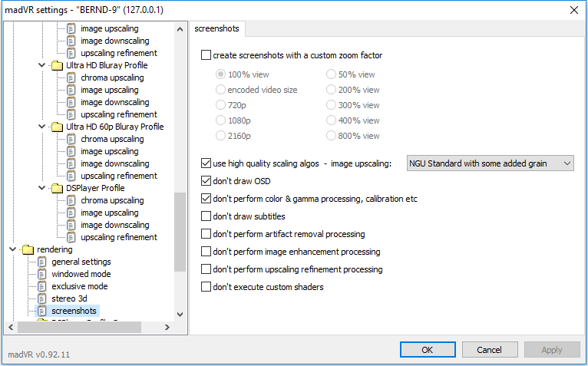
Task: Click chroma upscaling page icon under Ultra HD 60p Profile
Action: pyautogui.click(x=71, y=139)
